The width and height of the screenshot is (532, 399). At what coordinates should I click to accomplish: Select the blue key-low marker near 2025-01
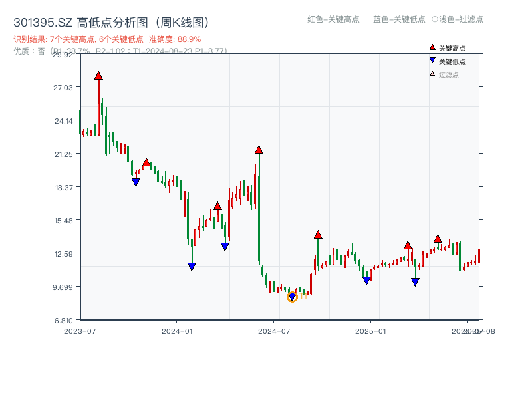pos(366,279)
